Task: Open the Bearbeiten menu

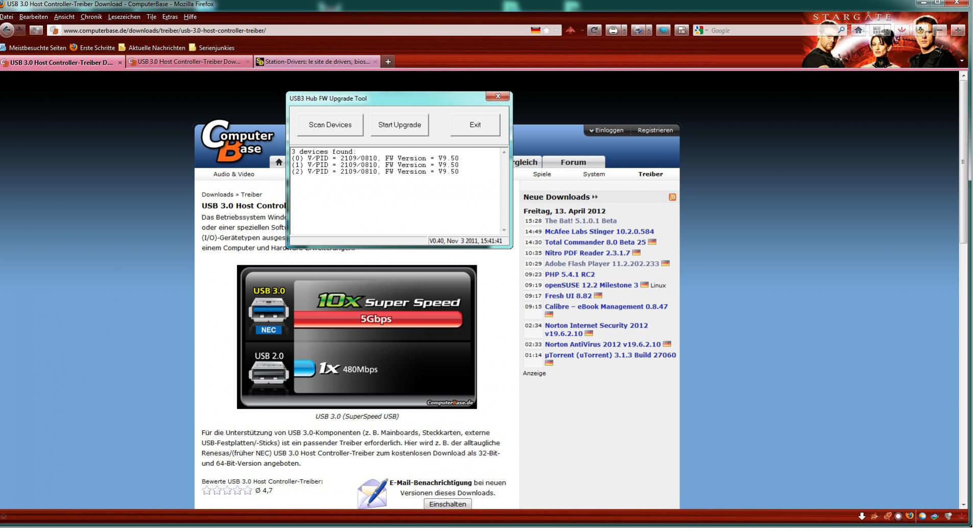Action: 33,17
